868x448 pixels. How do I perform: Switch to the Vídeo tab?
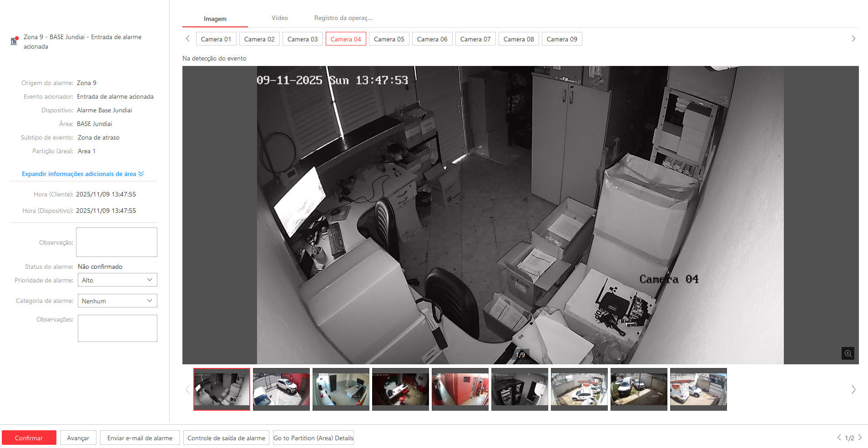click(x=279, y=18)
